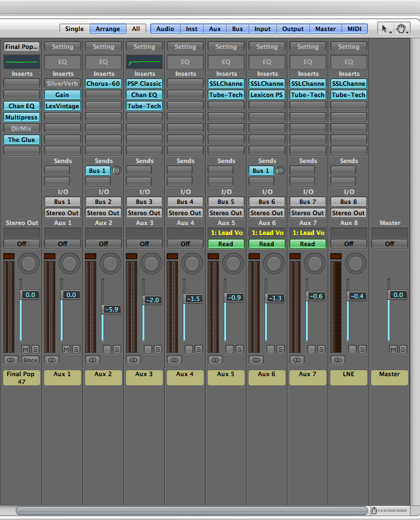This screenshot has width=420, height=520.
Task: Click the Aux 2 Bus 1 send knob
Action: click(117, 171)
